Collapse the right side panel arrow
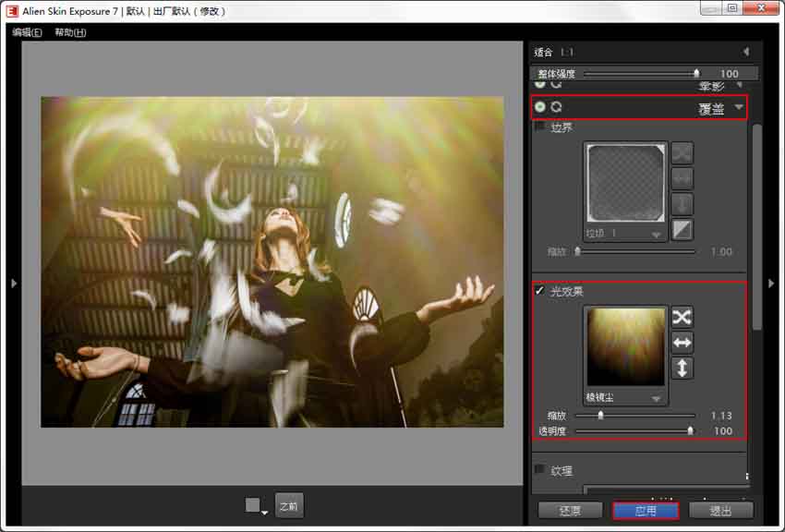The image size is (785, 532). [771, 284]
